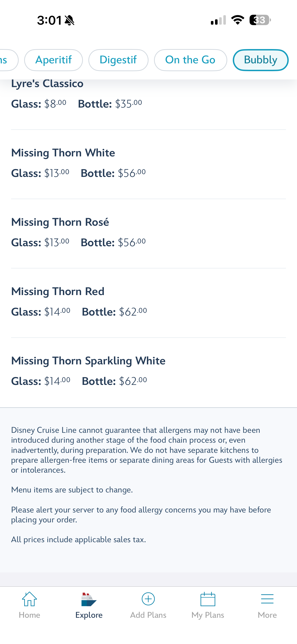This screenshot has width=297, height=644.
Task: Tap the Add Plans plus icon
Action: coord(148,599)
